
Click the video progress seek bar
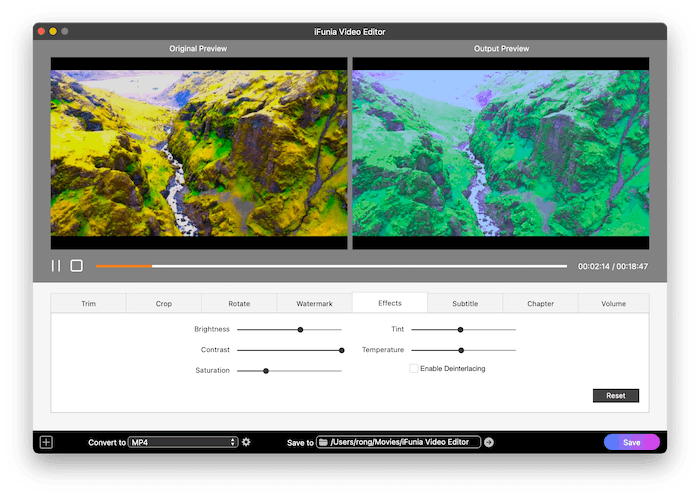[330, 266]
